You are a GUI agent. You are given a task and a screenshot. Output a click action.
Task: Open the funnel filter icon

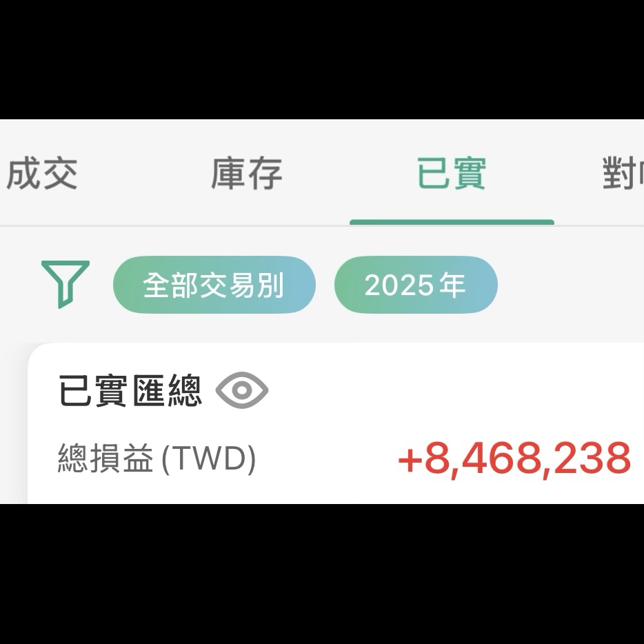(66, 284)
